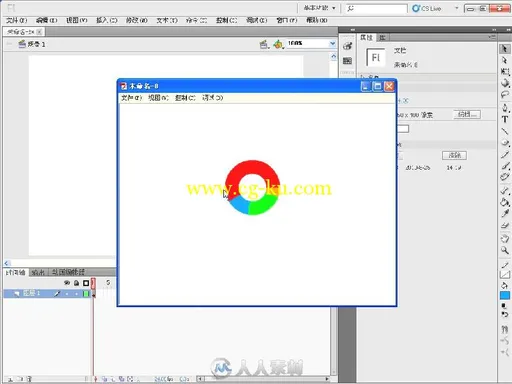This screenshot has width=512, height=384.
Task: Open the File menu in Flash
Action: tap(16, 20)
